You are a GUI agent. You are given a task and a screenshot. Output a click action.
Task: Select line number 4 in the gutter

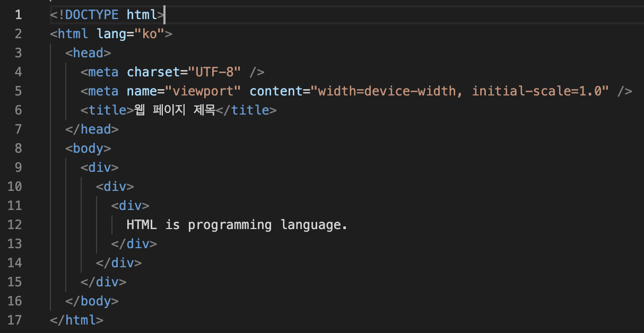click(19, 72)
